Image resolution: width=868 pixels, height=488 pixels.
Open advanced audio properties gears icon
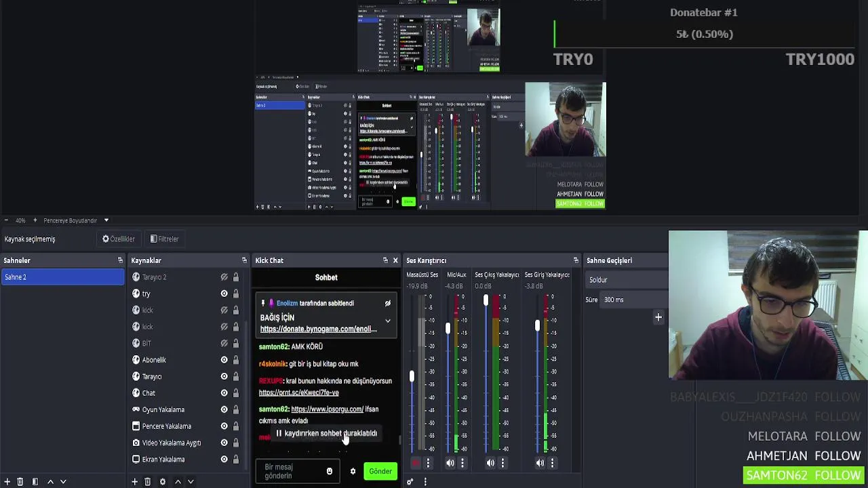pos(410,482)
